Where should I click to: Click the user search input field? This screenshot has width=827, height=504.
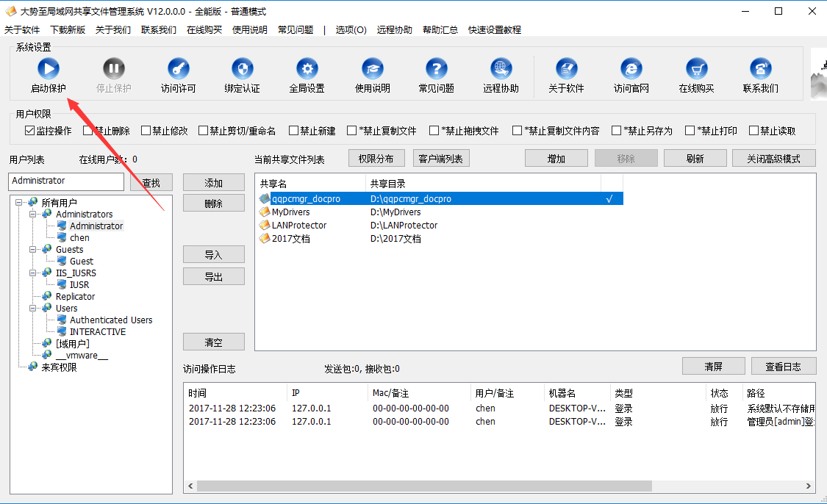[66, 181]
